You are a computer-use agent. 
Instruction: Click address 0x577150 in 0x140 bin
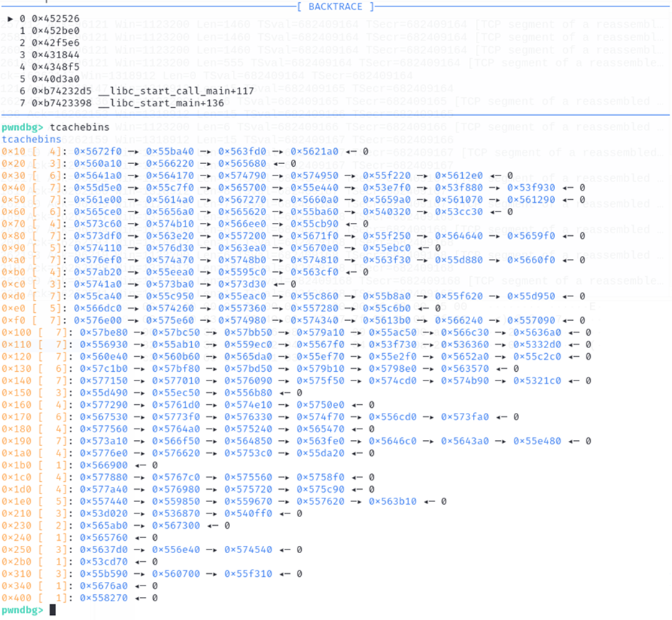point(103,380)
